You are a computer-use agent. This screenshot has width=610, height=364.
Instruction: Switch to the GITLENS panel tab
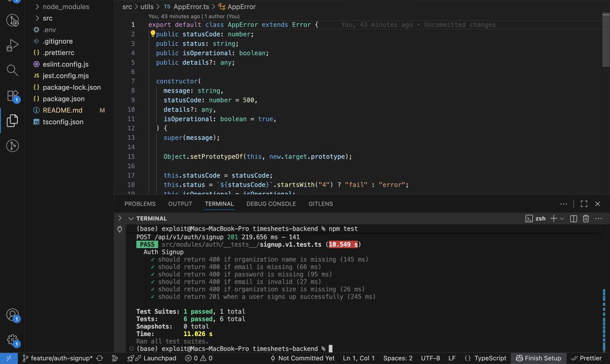coord(321,204)
